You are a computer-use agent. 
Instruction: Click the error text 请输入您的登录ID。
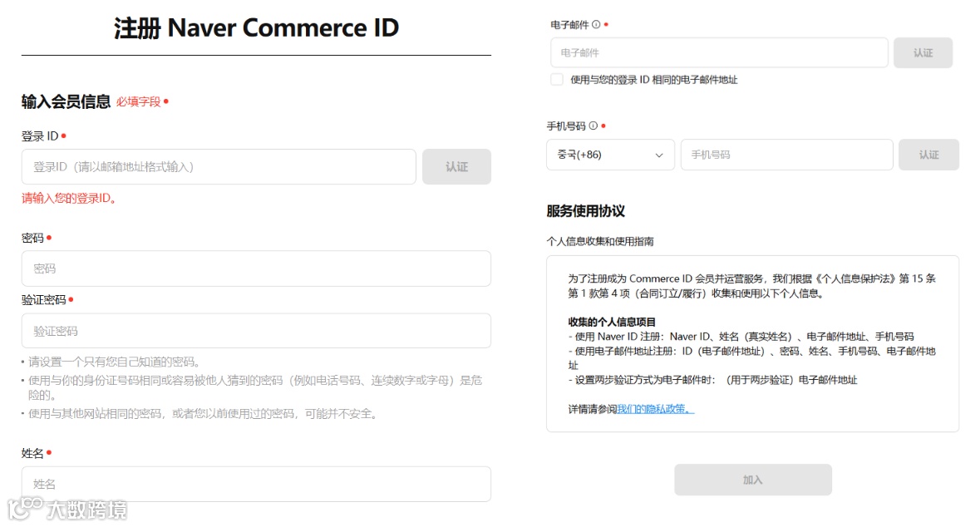pyautogui.click(x=69, y=198)
